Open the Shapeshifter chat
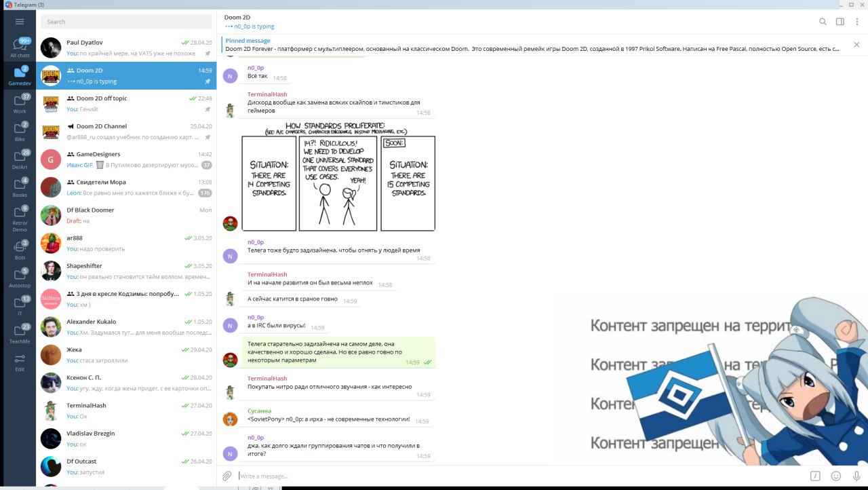 pos(126,271)
